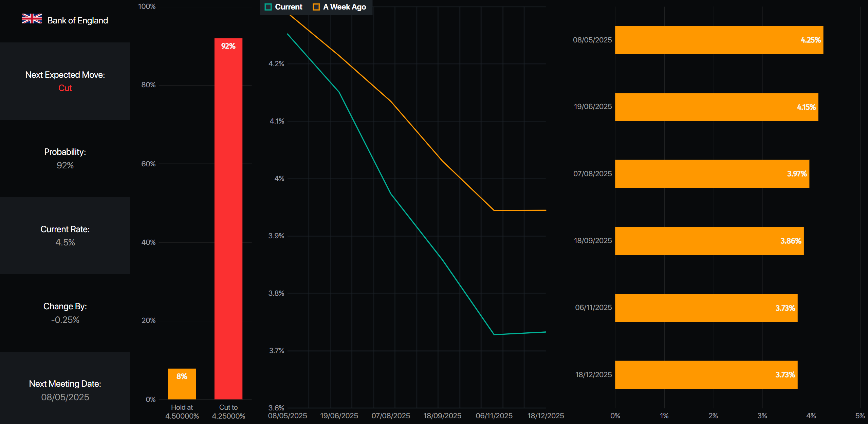Click the 07/08/2025 bar showing 3.97%

(x=712, y=174)
